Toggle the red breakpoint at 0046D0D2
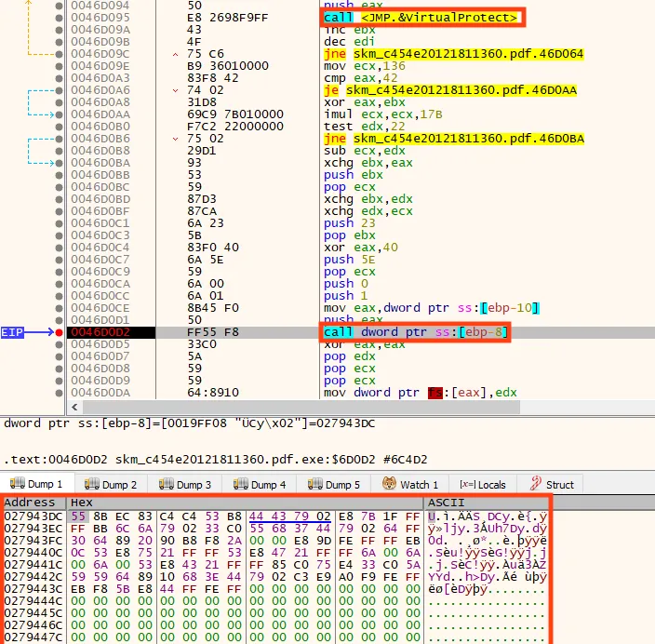 click(59, 332)
